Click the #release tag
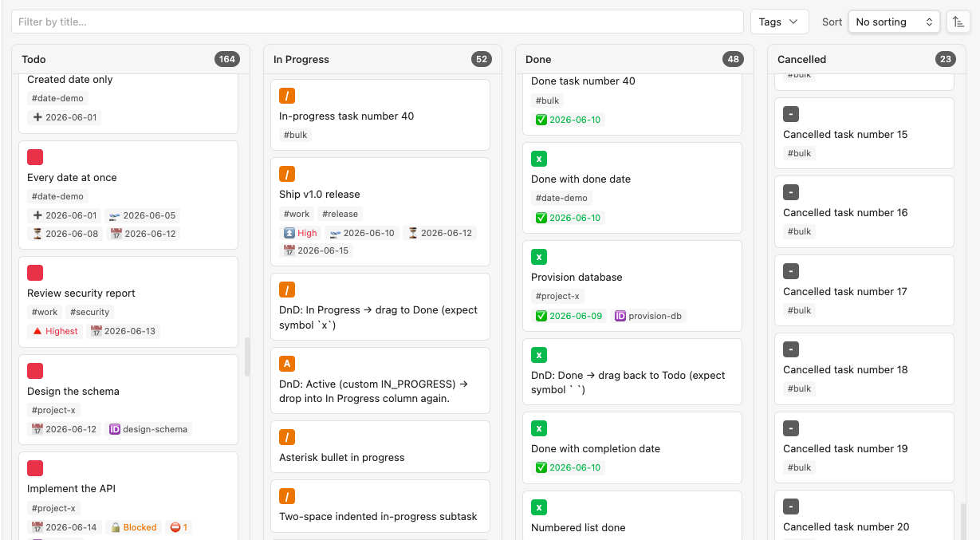Screen dimensions: 980x540 (x=340, y=214)
